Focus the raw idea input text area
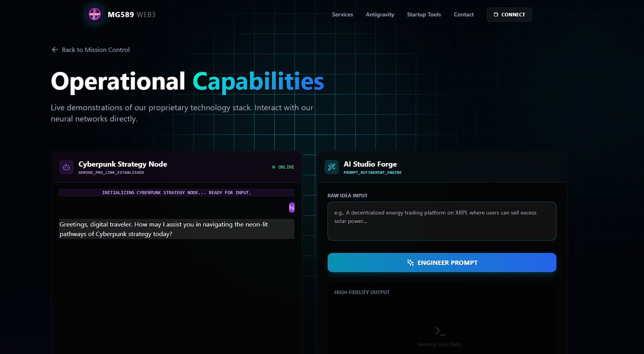644x354 pixels. [442, 221]
